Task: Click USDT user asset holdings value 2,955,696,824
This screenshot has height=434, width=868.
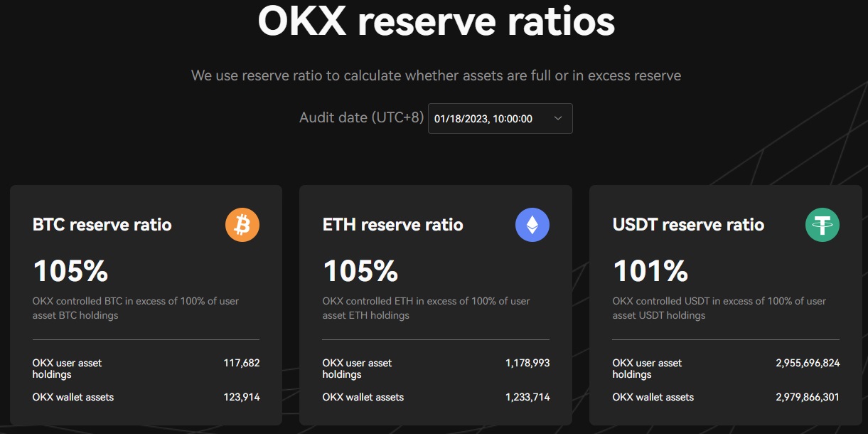Action: [808, 363]
